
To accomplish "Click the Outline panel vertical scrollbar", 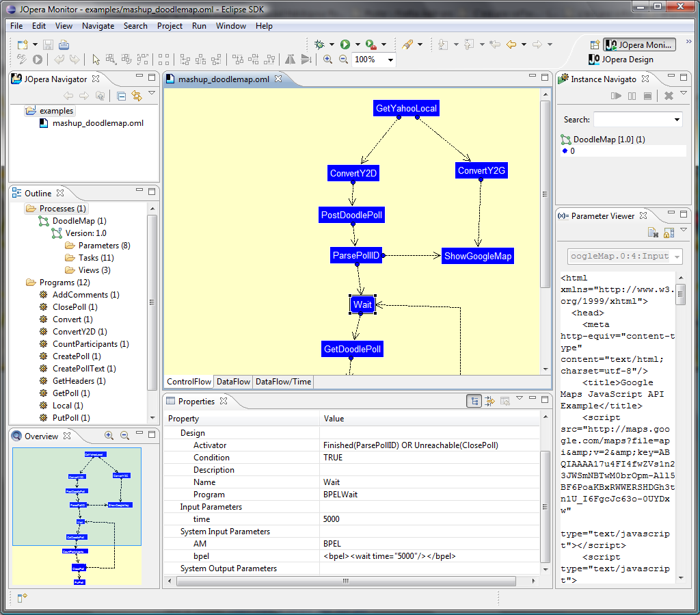I will point(152,302).
